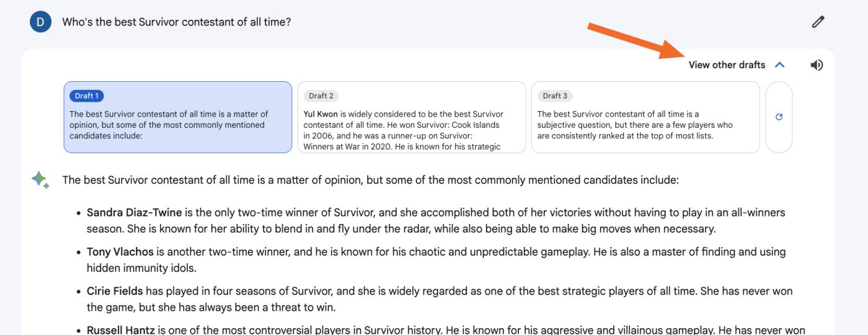Click the speaker listen icon
Viewport: 868px width, 335px height.
[817, 65]
